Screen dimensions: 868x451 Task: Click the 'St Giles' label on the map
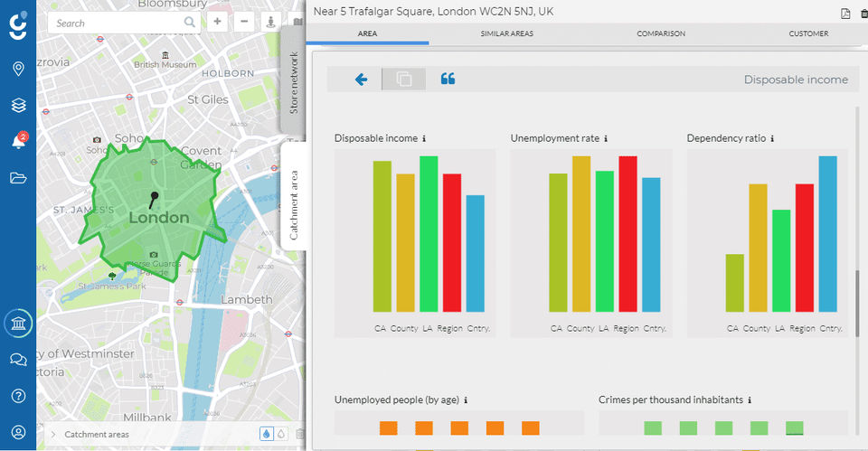208,99
